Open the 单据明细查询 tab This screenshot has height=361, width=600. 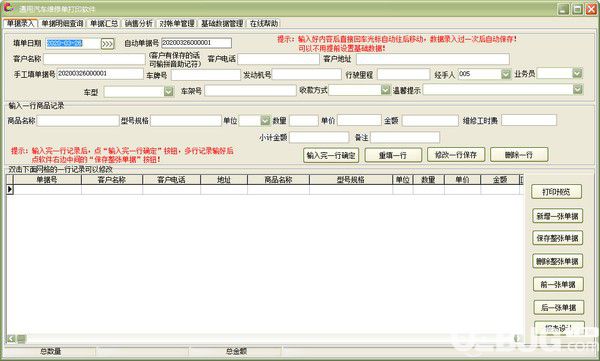coord(62,23)
